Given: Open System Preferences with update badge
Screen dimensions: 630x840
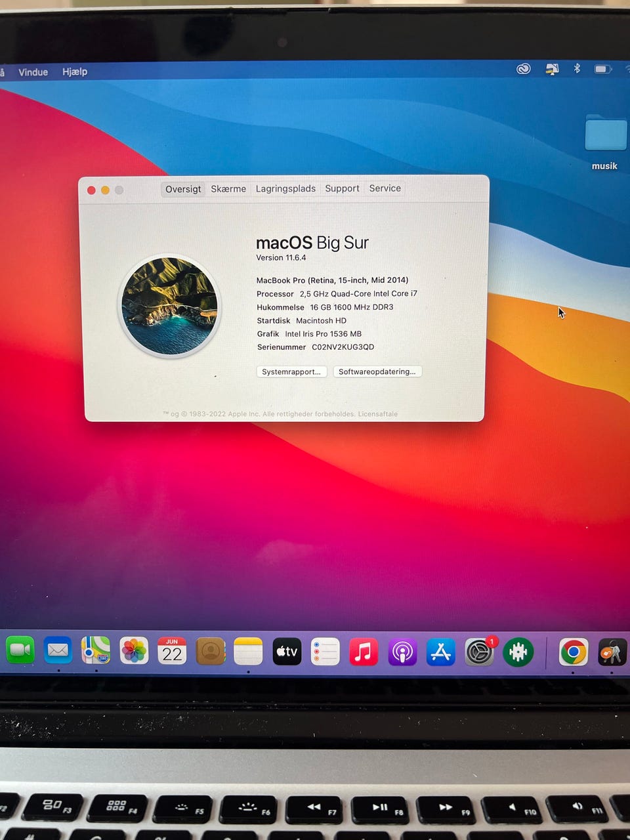Looking at the screenshot, I should [x=480, y=652].
